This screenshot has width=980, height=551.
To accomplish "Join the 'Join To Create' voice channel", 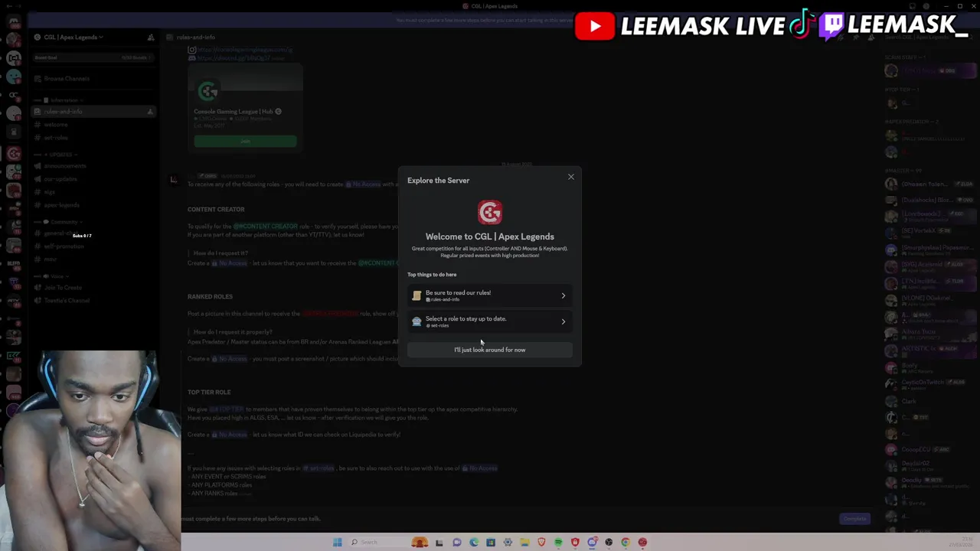I will pyautogui.click(x=63, y=288).
